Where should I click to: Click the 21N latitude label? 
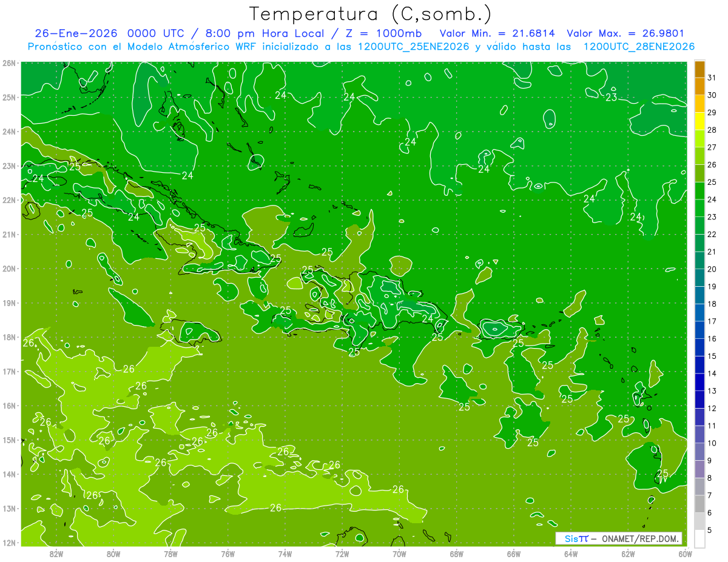(9, 234)
